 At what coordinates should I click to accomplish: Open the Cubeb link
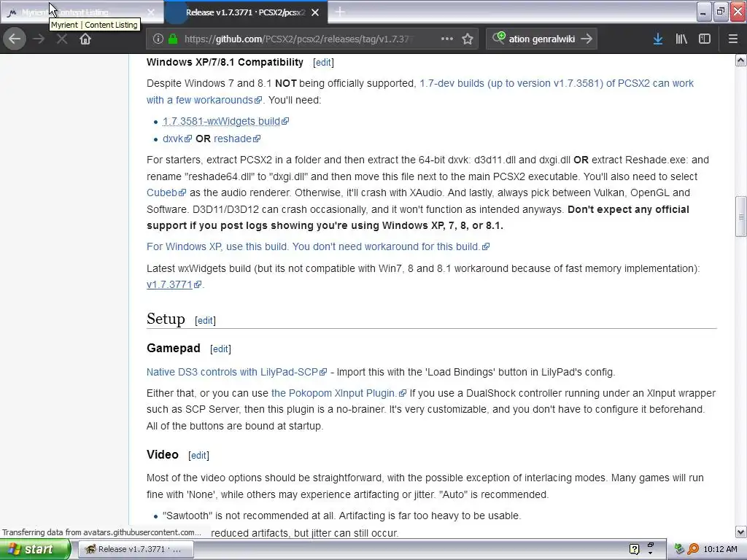[166, 192]
